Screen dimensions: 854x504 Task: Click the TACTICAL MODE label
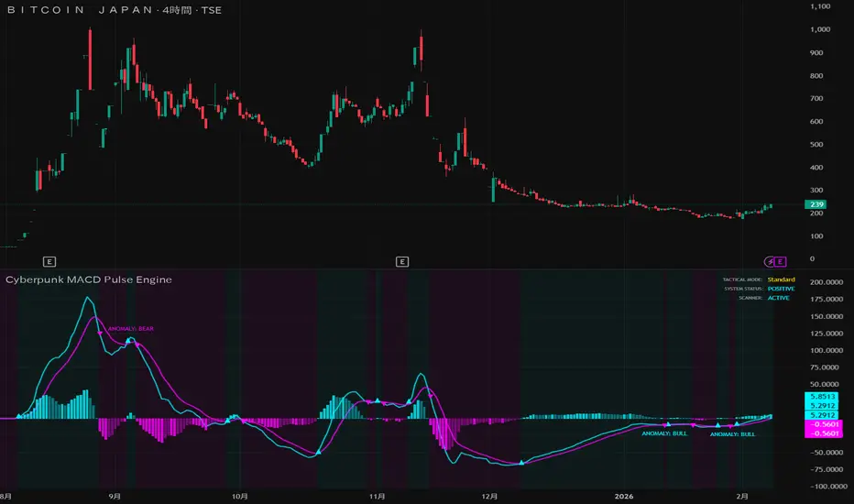[742, 279]
